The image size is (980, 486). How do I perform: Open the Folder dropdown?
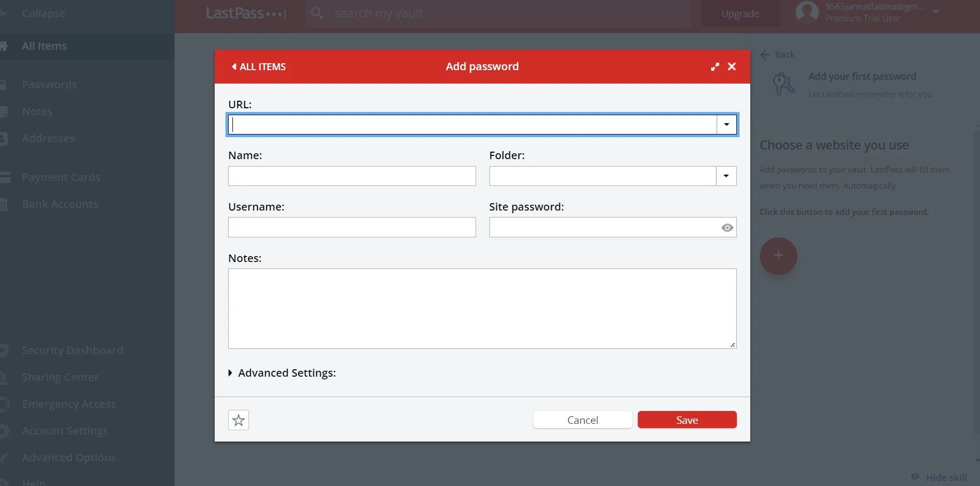click(x=726, y=176)
